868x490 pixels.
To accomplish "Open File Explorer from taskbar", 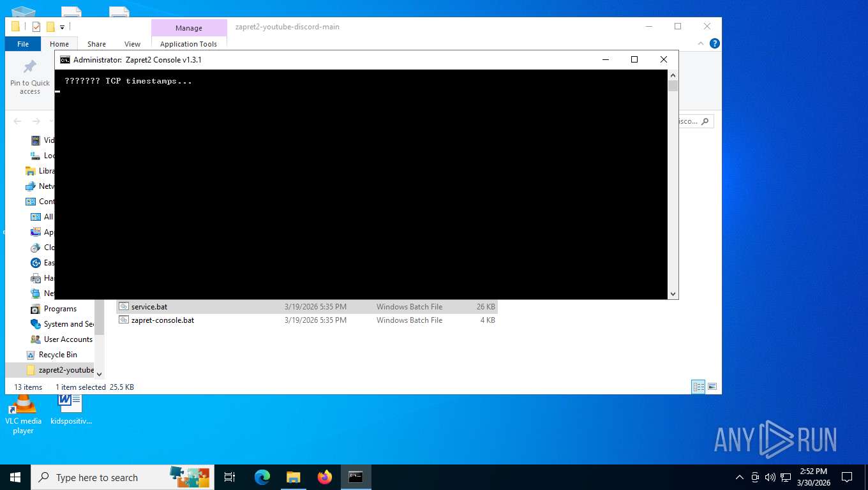I will [x=293, y=477].
